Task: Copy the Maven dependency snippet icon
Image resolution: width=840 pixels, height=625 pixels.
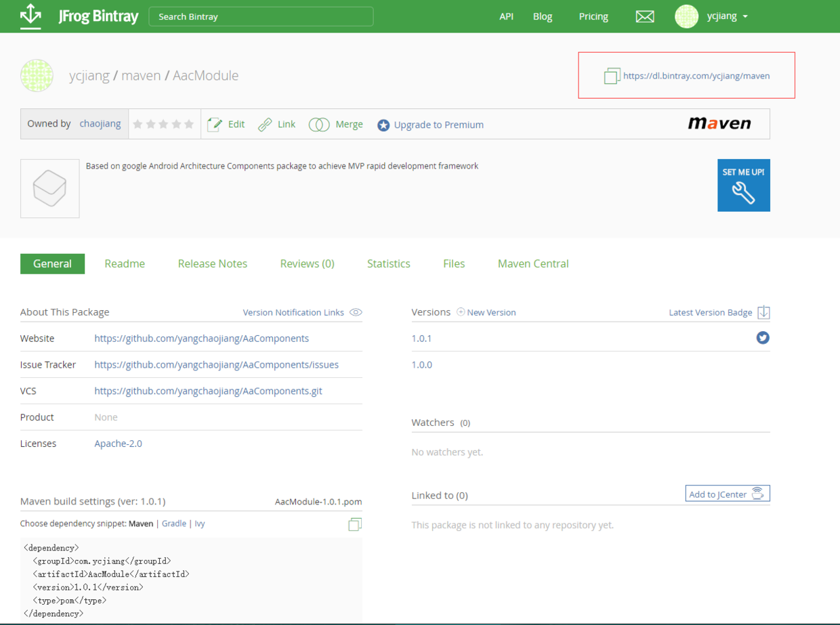Action: pyautogui.click(x=355, y=524)
